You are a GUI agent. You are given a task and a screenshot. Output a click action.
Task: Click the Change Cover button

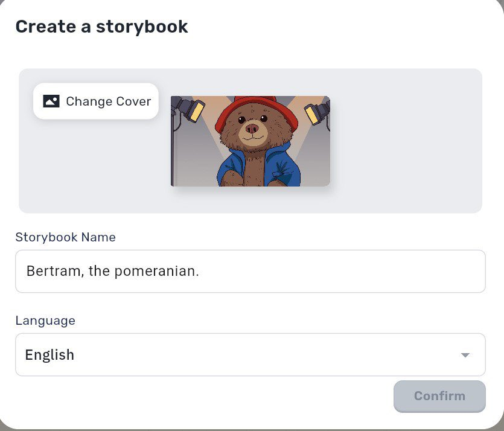[95, 101]
